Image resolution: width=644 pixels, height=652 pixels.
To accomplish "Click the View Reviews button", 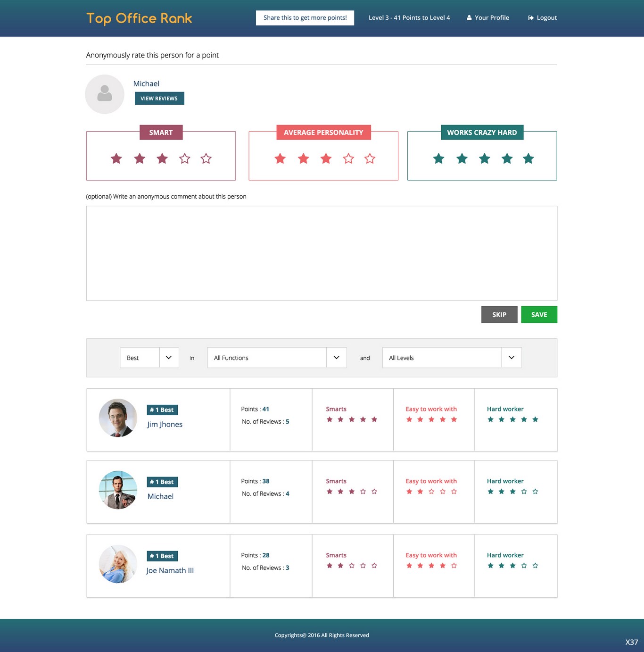I will click(x=159, y=98).
